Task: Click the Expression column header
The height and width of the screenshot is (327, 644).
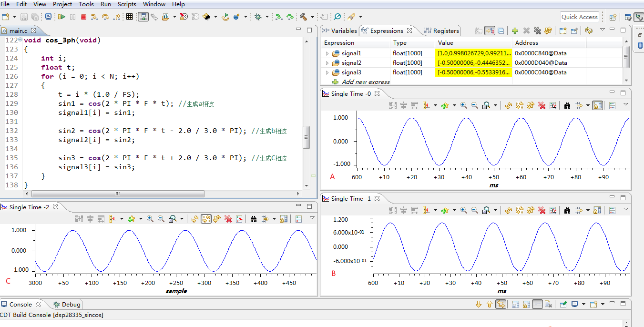Action: [x=355, y=42]
